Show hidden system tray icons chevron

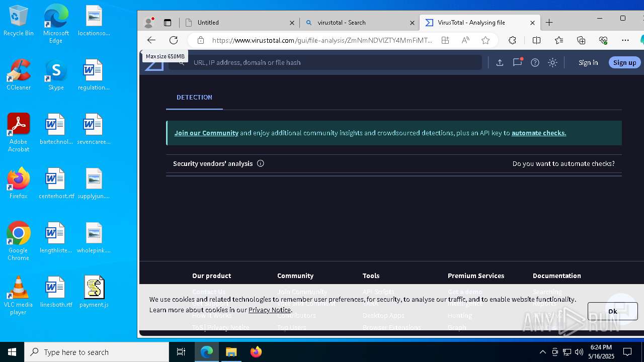(x=542, y=352)
